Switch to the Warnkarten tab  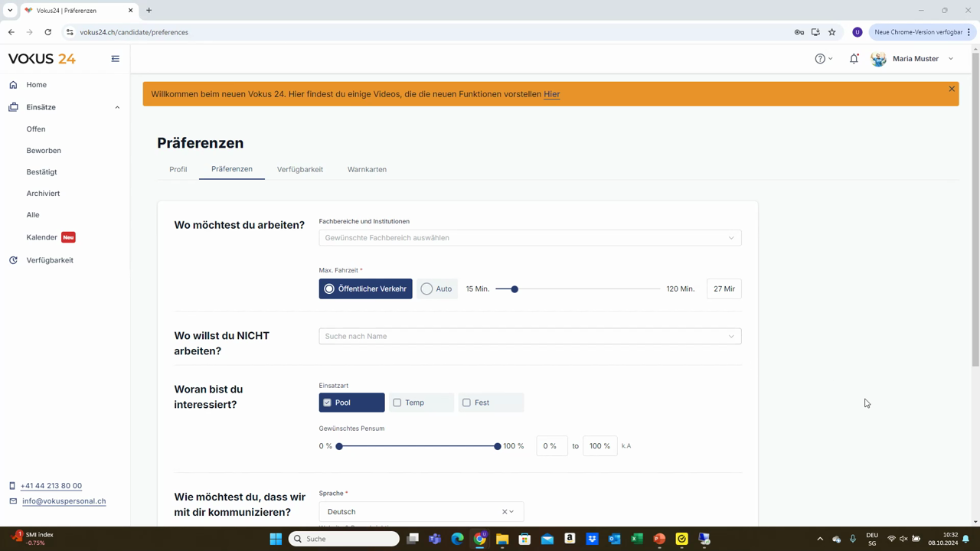(x=367, y=169)
